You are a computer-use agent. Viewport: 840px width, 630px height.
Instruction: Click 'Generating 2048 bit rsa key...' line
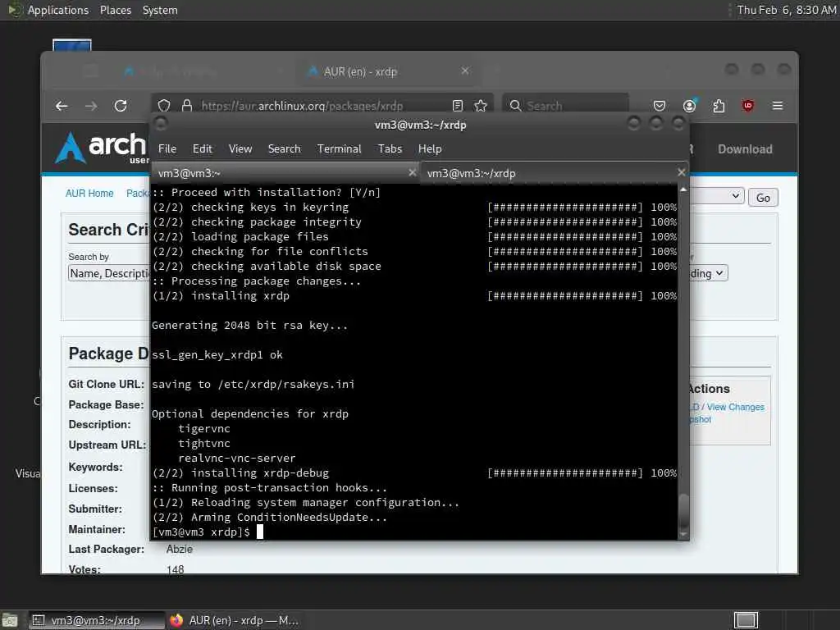tap(249, 325)
